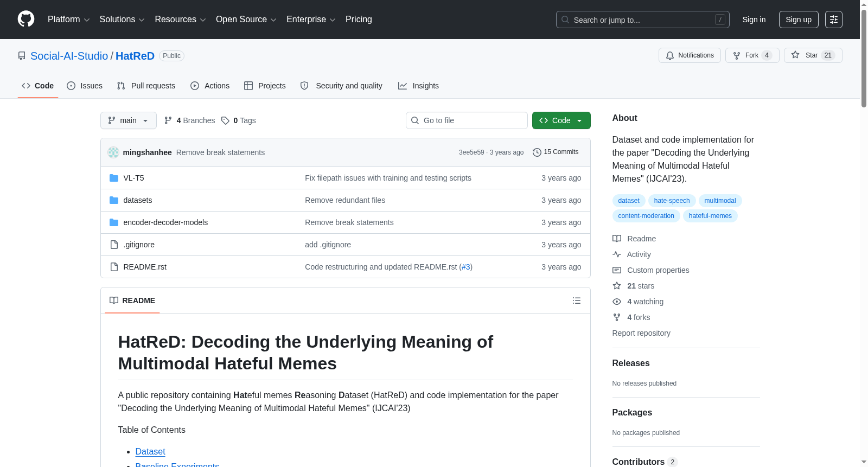Image resolution: width=868 pixels, height=467 pixels.
Task: Click the Sign up button
Action: (x=799, y=20)
